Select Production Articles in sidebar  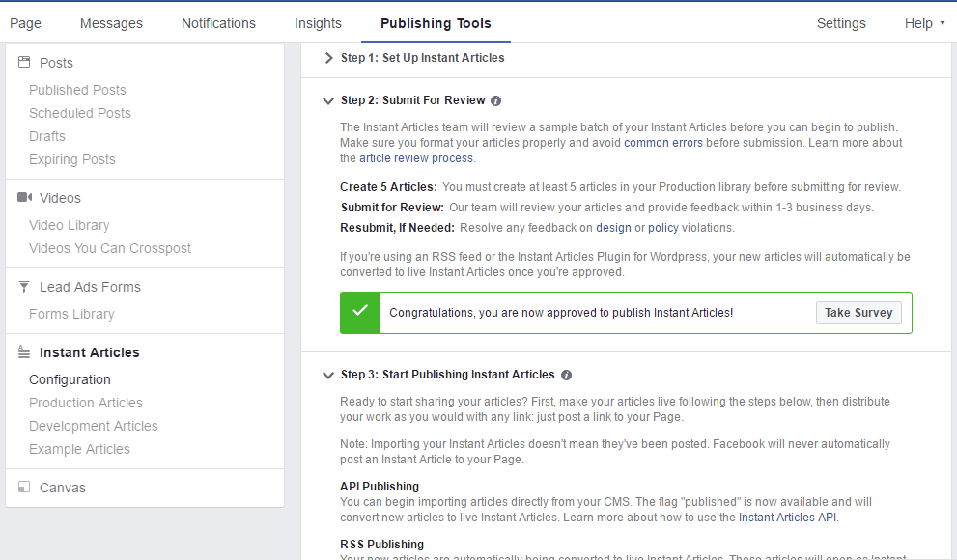pyautogui.click(x=85, y=403)
